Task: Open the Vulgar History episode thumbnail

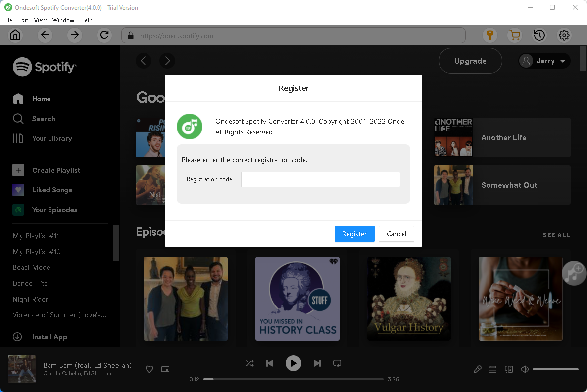Action: (409, 299)
